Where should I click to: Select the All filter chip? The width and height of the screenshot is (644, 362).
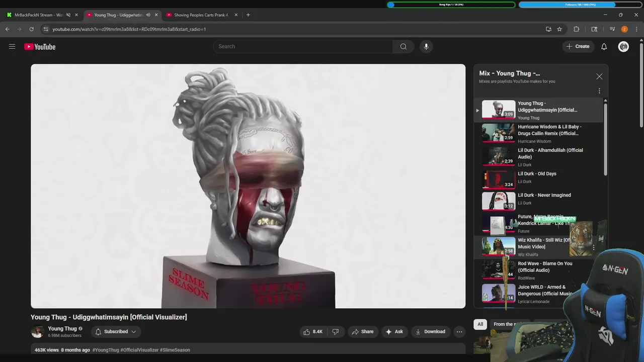pos(480,324)
